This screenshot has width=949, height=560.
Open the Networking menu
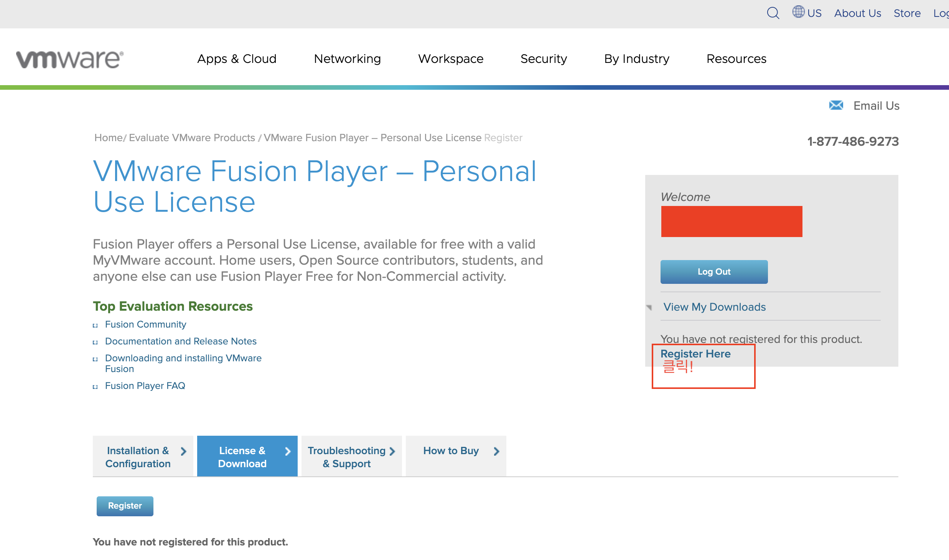click(x=347, y=59)
